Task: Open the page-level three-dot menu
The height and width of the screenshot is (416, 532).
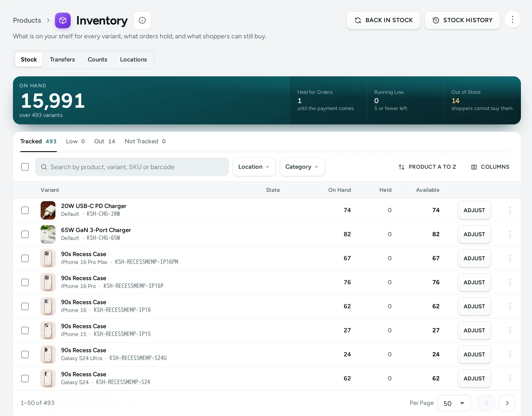Action: click(x=512, y=19)
